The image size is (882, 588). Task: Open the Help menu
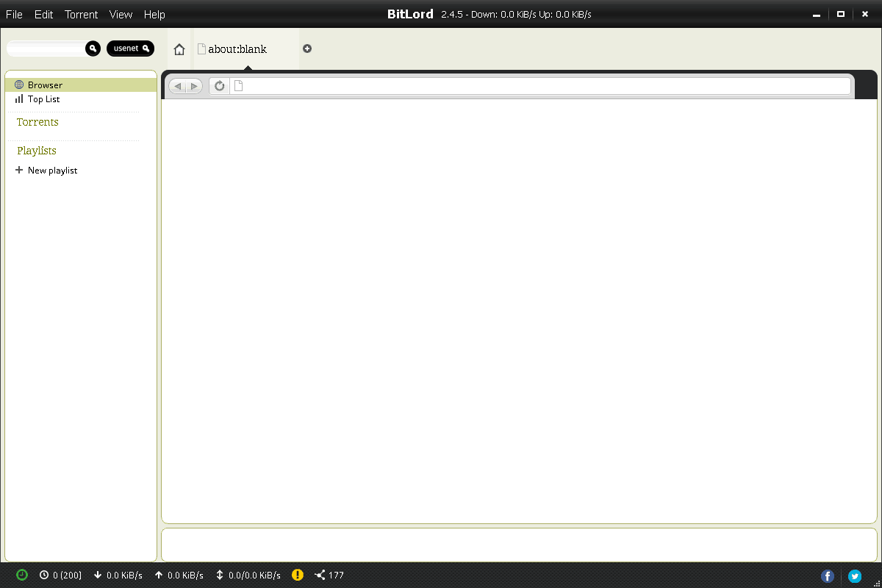pyautogui.click(x=154, y=15)
